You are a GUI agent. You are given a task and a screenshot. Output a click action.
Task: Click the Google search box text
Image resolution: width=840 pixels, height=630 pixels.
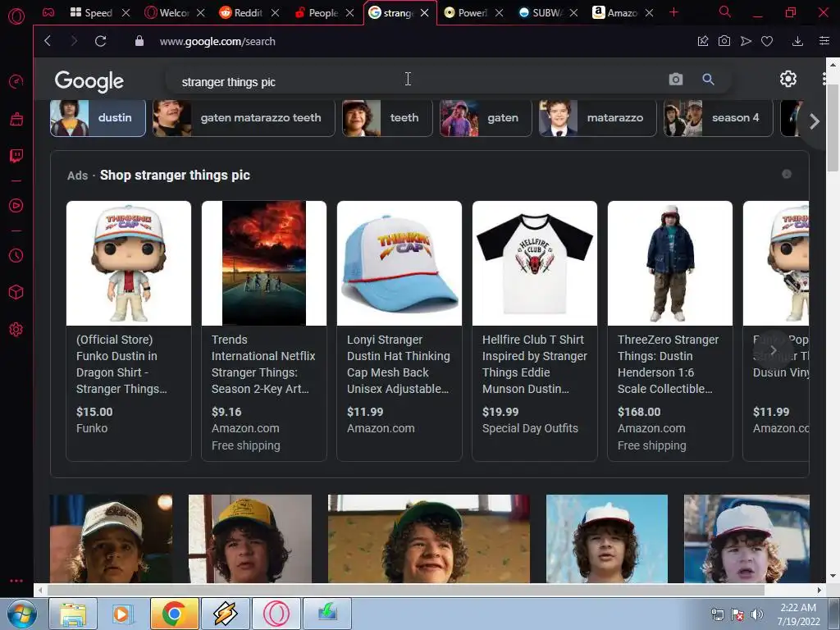pos(229,82)
